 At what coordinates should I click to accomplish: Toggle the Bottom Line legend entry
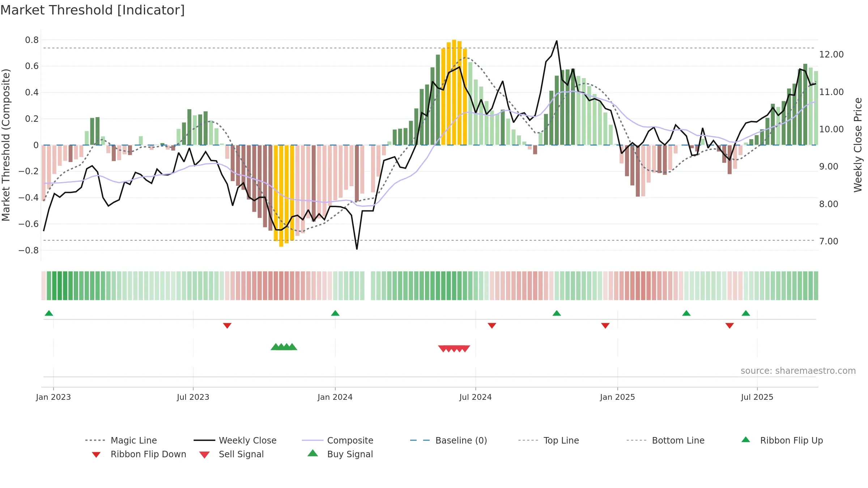665,440
